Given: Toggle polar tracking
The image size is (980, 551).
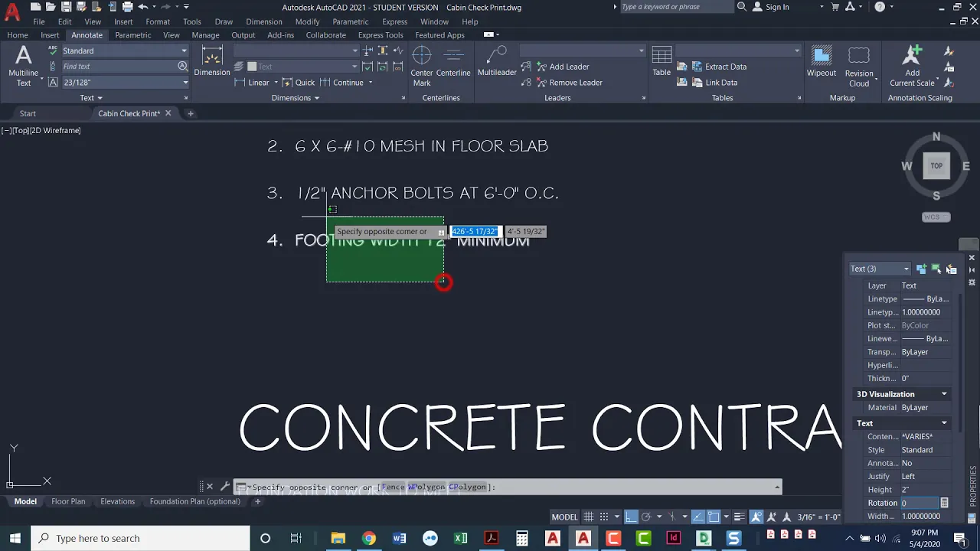Looking at the screenshot, I should 646,517.
